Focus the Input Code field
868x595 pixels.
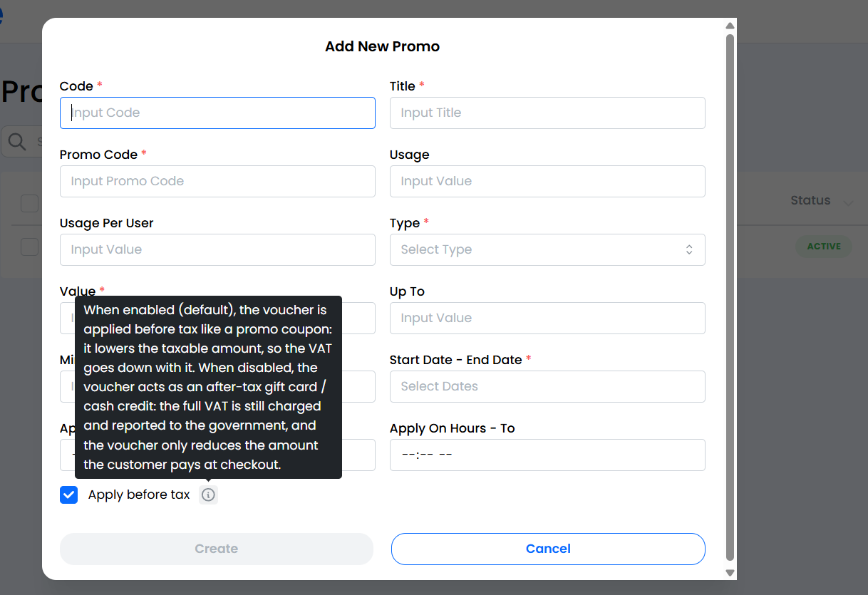tap(217, 113)
